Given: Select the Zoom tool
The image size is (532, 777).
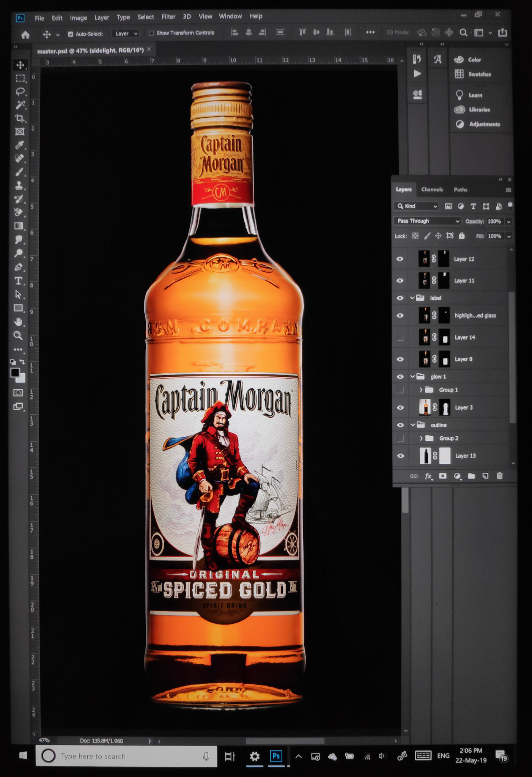Looking at the screenshot, I should pos(18,335).
